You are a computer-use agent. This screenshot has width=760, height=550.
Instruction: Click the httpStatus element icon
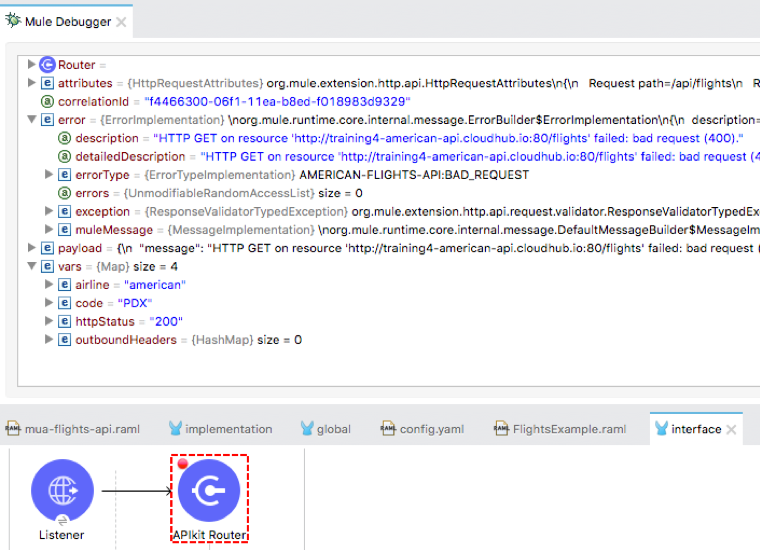[x=64, y=321]
